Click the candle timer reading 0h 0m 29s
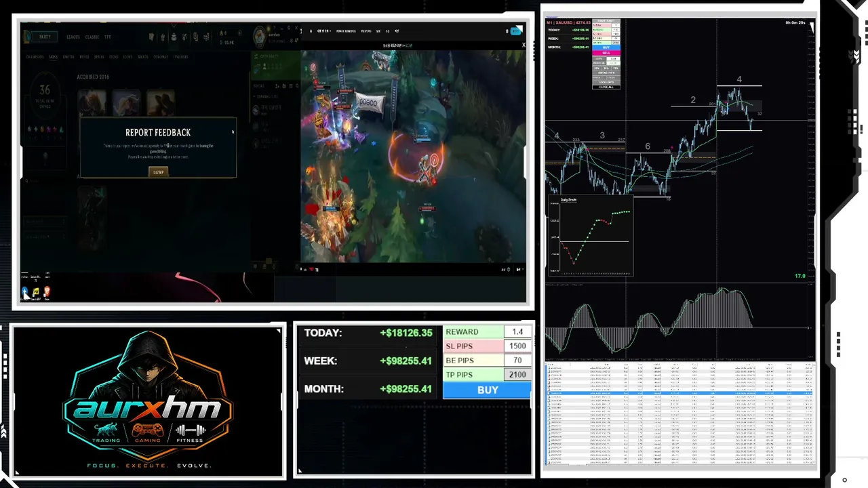Image resolution: width=868 pixels, height=488 pixels. click(795, 23)
